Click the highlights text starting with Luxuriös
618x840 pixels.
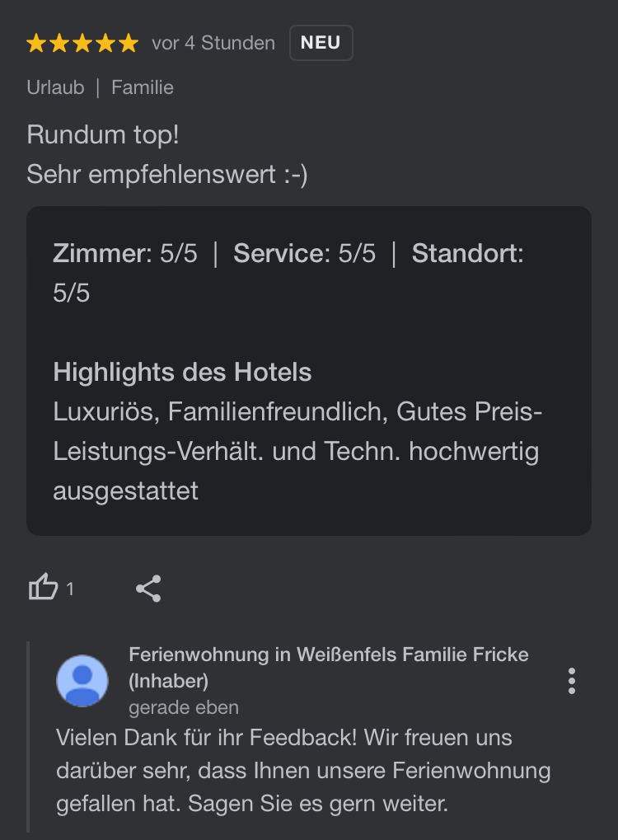[297, 452]
